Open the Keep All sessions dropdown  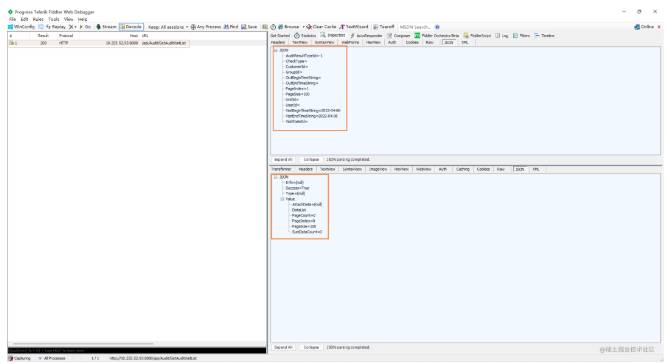168,27
